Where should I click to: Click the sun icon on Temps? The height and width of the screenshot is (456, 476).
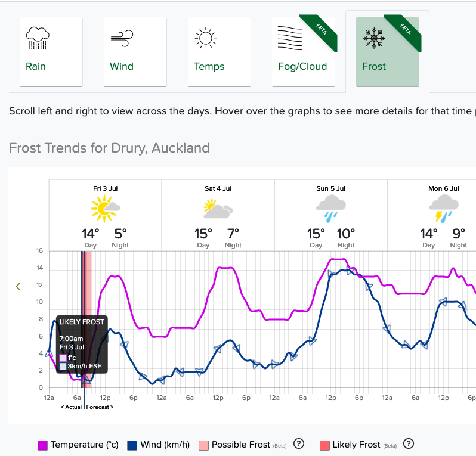[206, 38]
